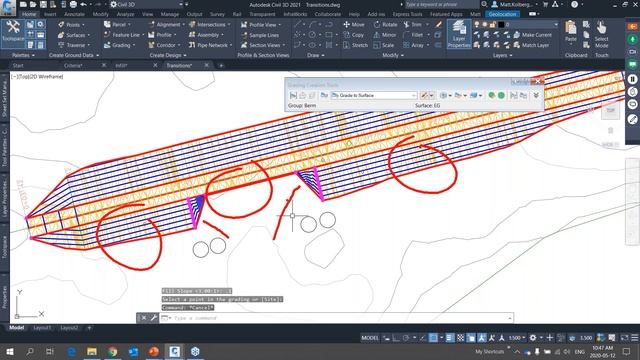The height and width of the screenshot is (360, 640).
Task: Open the Intersections dropdown
Action: [x=210, y=24]
